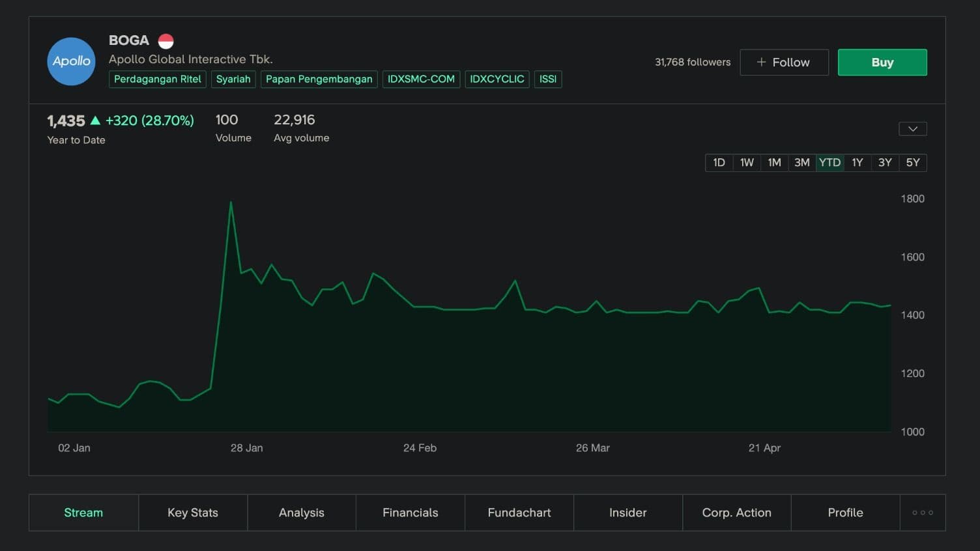Viewport: 980px width, 551px height.
Task: Open the three-dot more tabs menu
Action: click(x=923, y=513)
